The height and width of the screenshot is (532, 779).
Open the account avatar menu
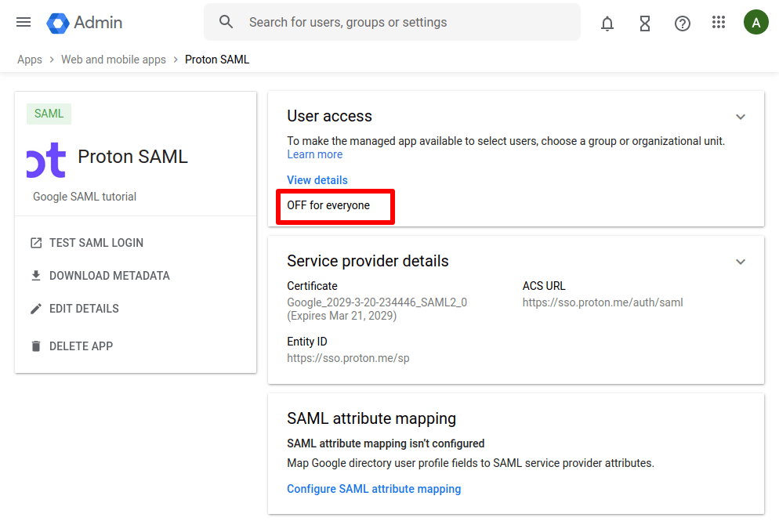coord(755,23)
